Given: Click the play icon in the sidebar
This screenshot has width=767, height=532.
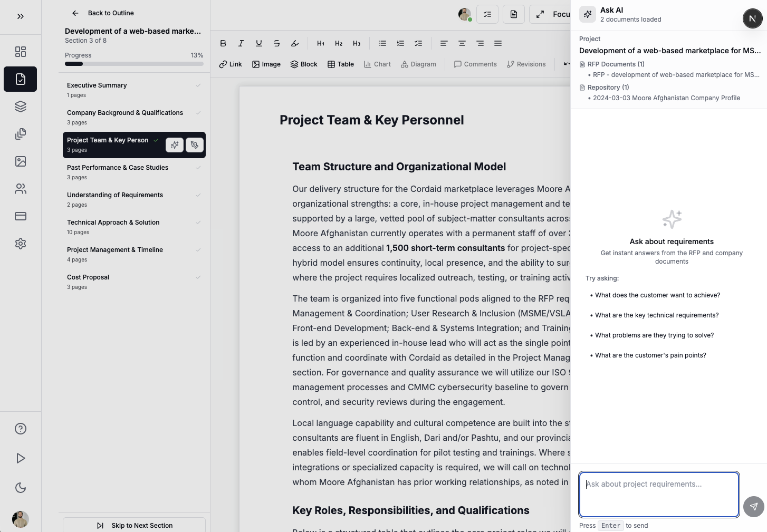Looking at the screenshot, I should click(x=21, y=458).
